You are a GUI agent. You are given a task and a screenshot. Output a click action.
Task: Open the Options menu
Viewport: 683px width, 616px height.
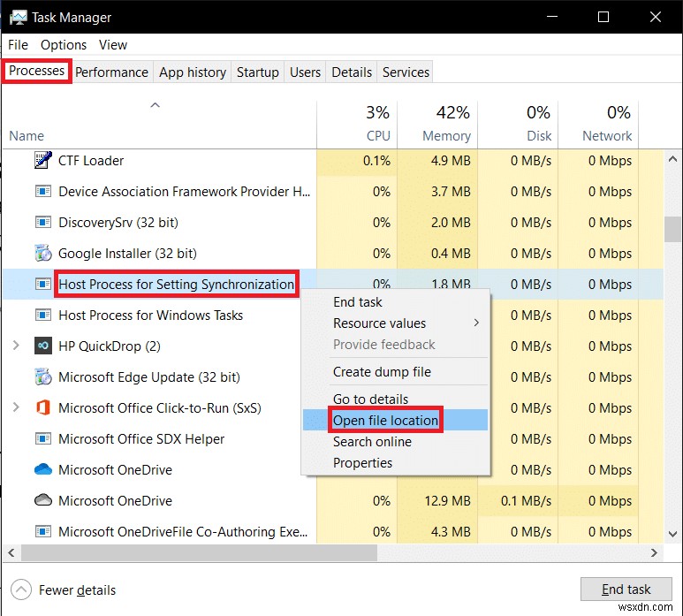click(x=64, y=44)
